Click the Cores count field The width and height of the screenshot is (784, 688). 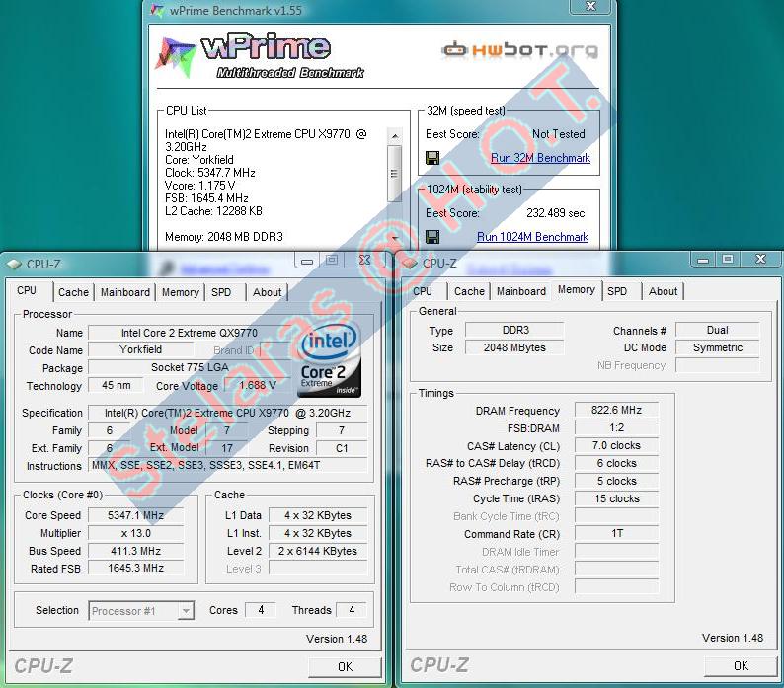(261, 610)
